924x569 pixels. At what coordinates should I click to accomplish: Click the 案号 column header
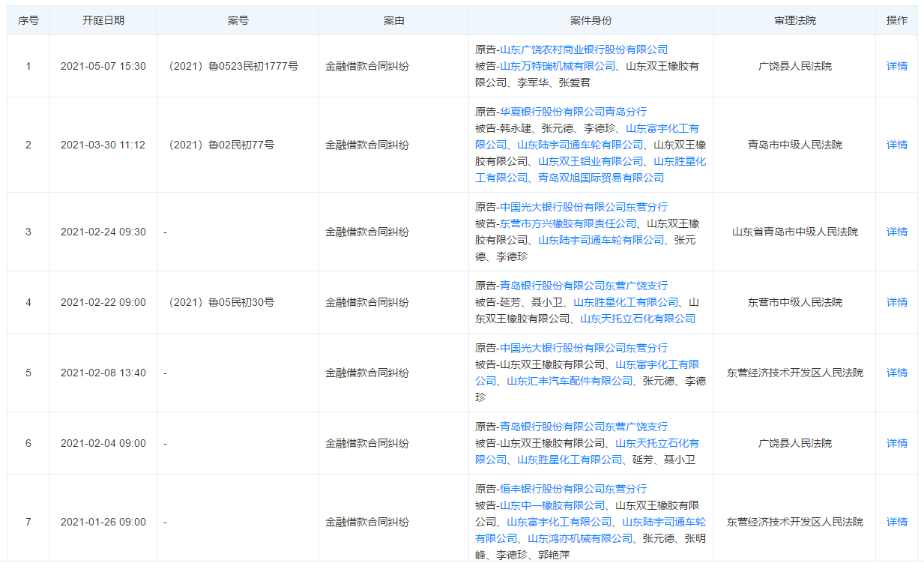(238, 20)
